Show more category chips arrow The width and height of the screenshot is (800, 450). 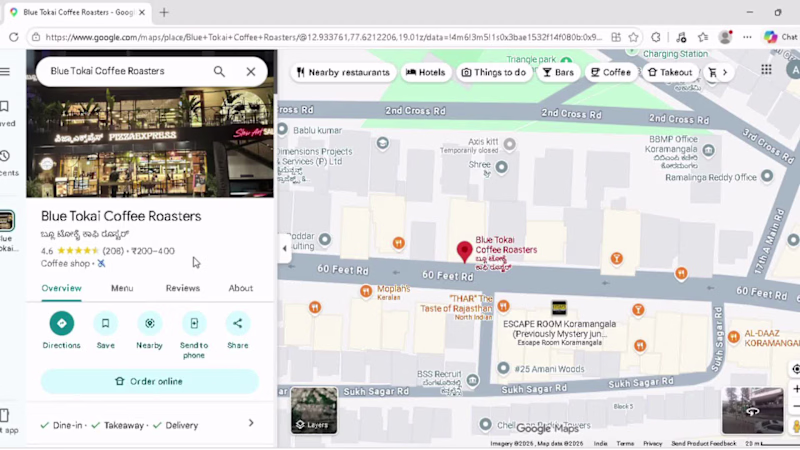pyautogui.click(x=724, y=72)
